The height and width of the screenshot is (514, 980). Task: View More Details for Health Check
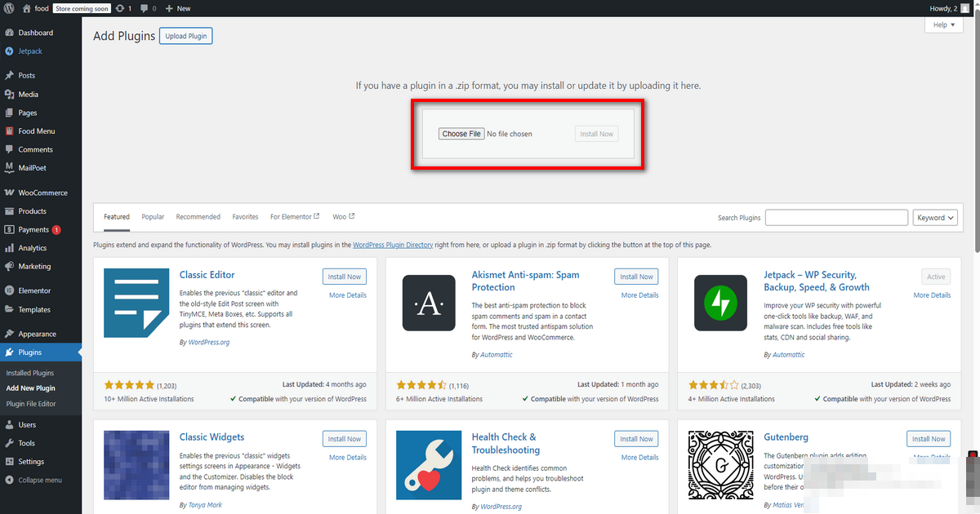coord(639,458)
